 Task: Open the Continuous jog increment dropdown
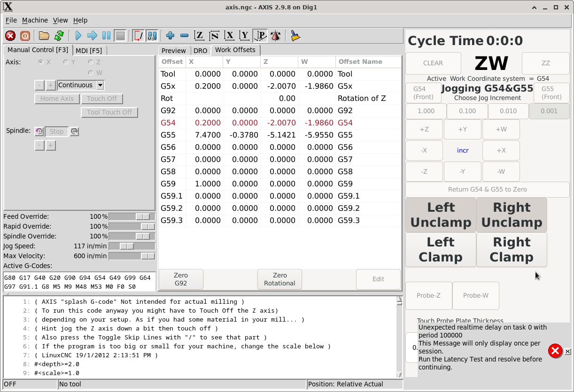tap(100, 85)
